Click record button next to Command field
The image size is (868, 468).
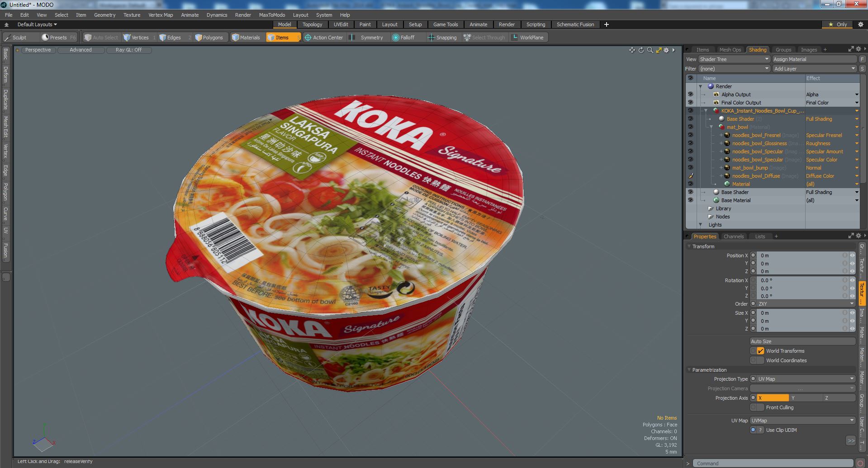[x=860, y=463]
